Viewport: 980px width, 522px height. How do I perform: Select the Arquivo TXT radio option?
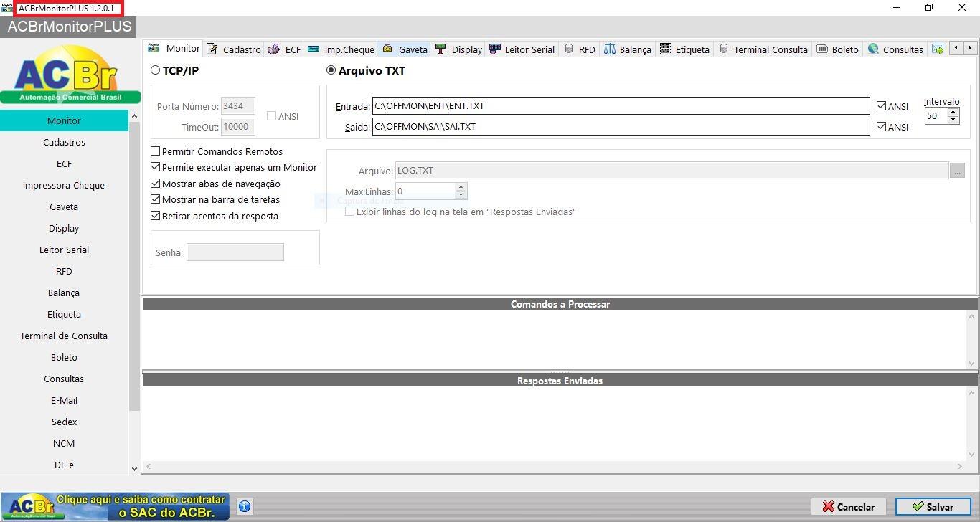[x=331, y=70]
